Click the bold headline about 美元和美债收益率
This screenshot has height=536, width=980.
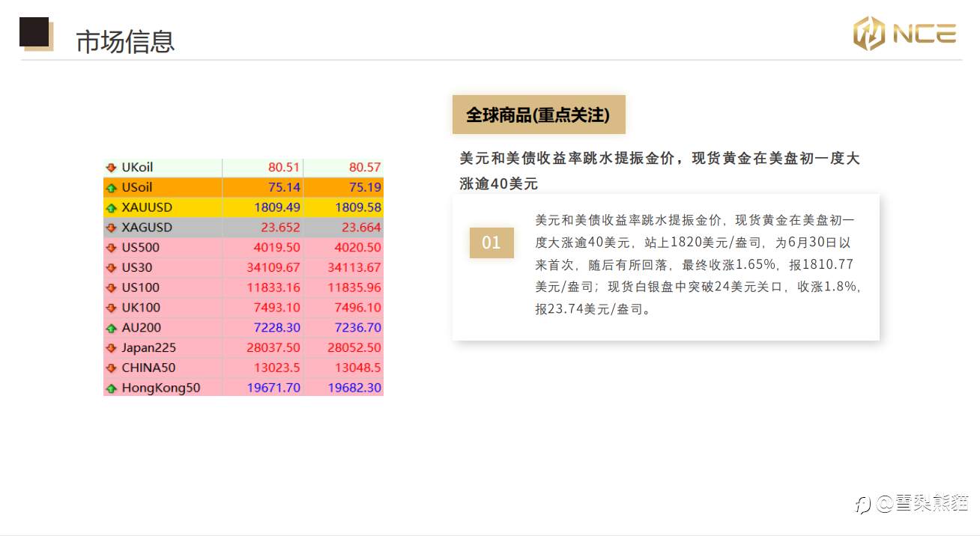[x=659, y=171]
